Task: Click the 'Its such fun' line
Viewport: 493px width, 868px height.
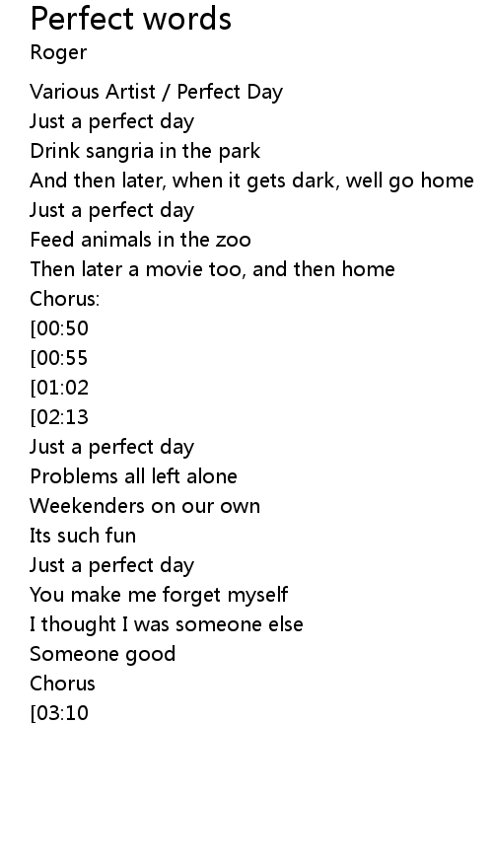Action: pyautogui.click(x=83, y=536)
